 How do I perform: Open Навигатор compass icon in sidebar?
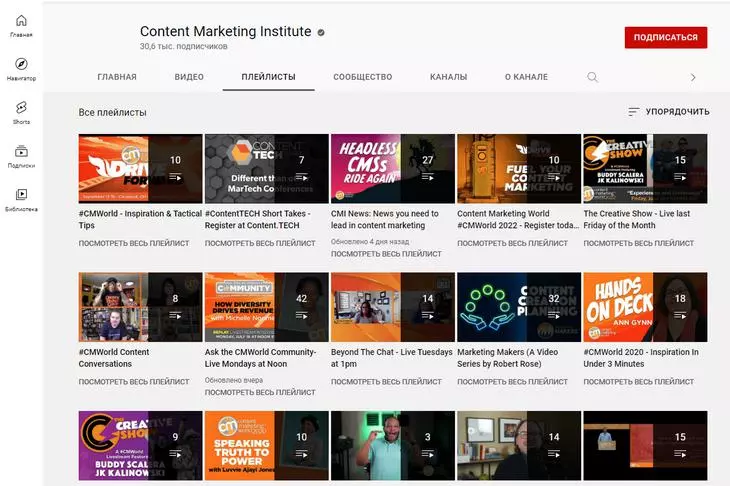tap(21, 69)
